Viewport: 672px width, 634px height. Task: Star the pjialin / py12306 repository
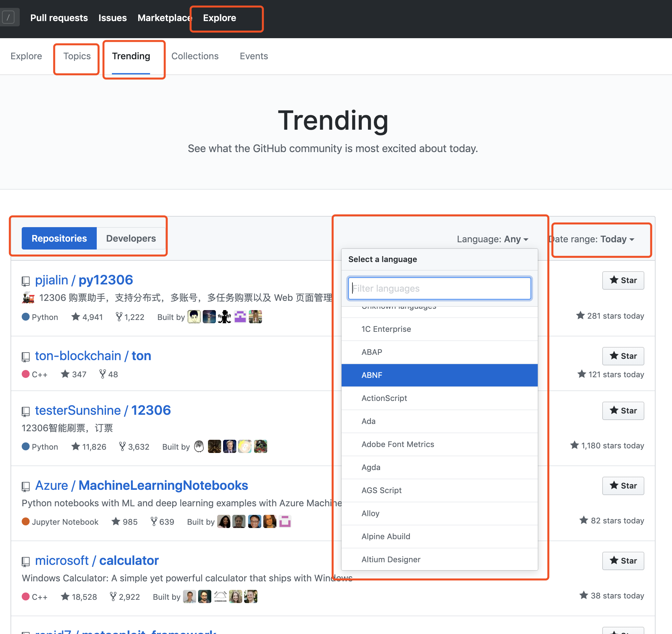(x=623, y=280)
